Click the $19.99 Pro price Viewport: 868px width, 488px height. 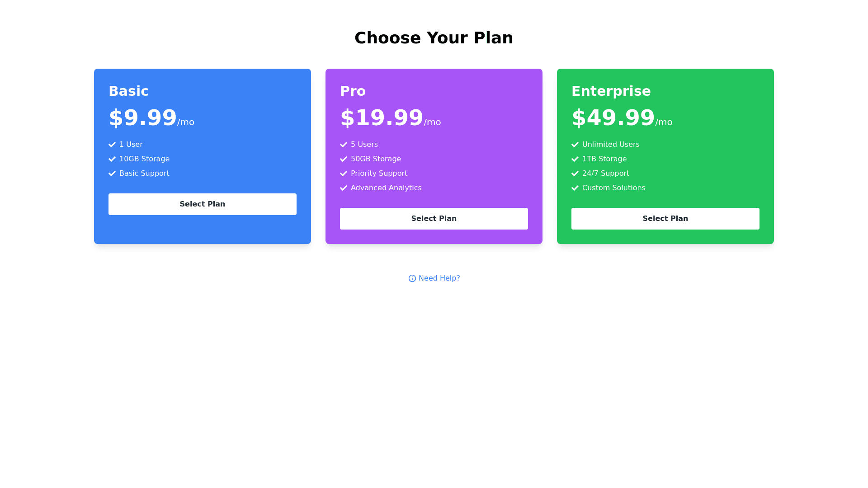pos(382,118)
